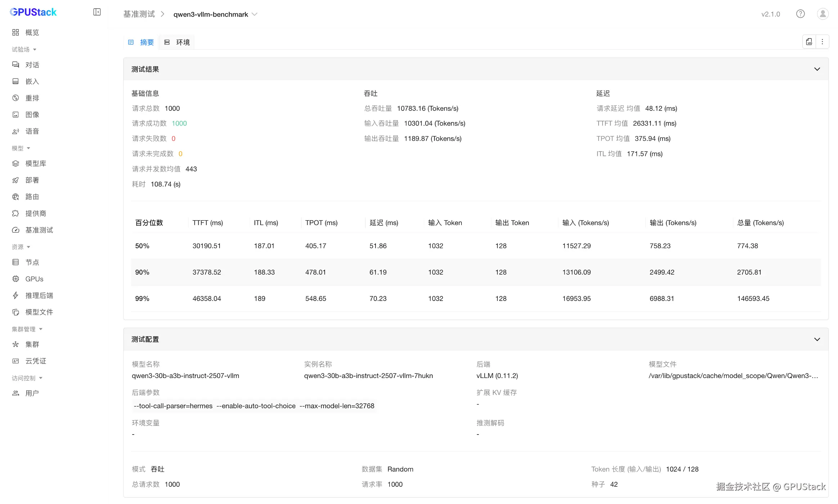Open 部署 deployments rocket item
The height and width of the screenshot is (504, 838).
(32, 180)
